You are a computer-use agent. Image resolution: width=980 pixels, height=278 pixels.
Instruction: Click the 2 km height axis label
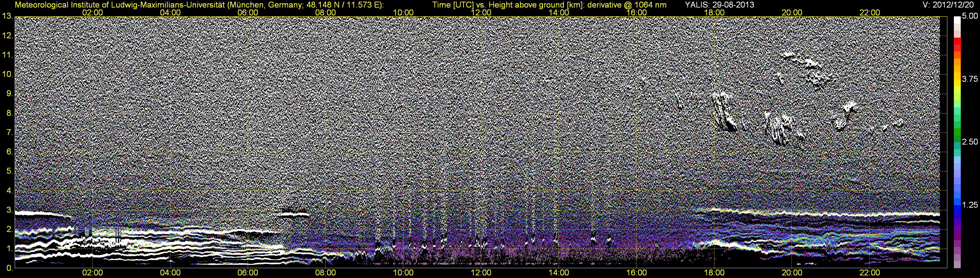point(9,229)
